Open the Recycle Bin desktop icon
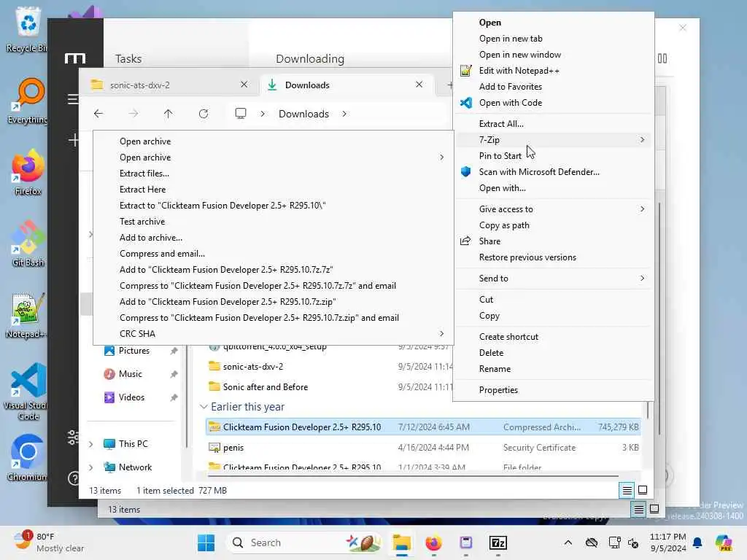The height and width of the screenshot is (560, 747). coord(27,29)
